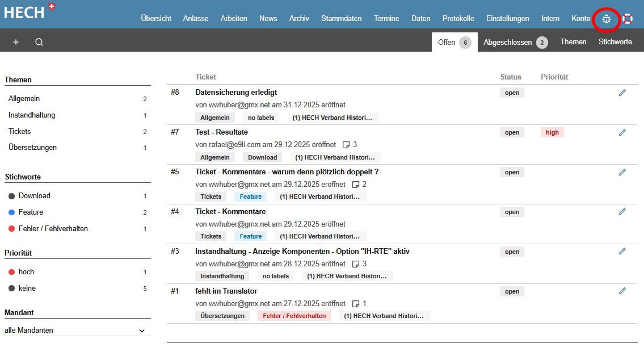Click the bug icon in header

(x=607, y=19)
